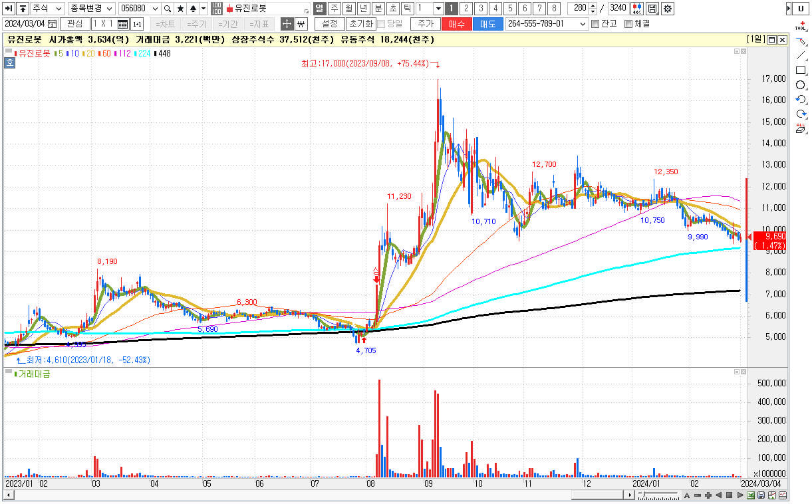Click the 설정 button
The height and width of the screenshot is (504, 812).
coord(329,24)
